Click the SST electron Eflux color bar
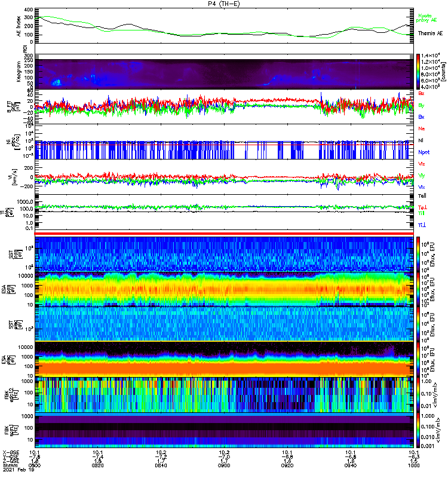Screen dimensions: 448x478 [x=418, y=324]
